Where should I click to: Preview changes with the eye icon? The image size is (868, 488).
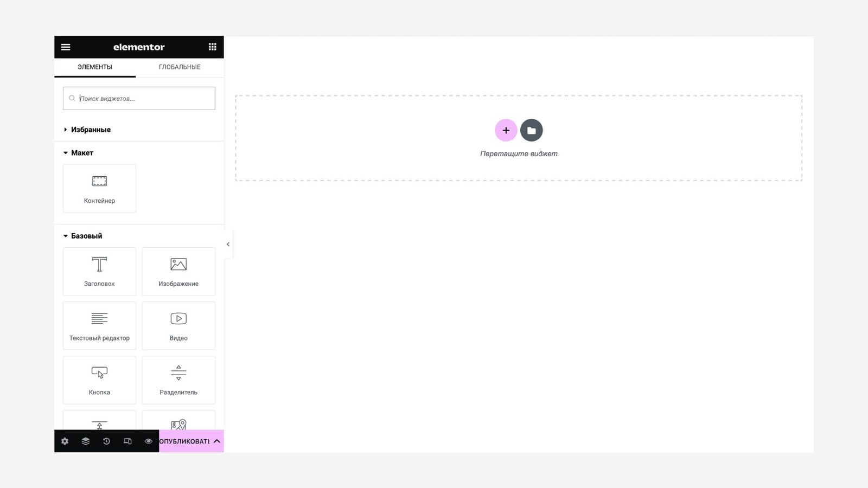[148, 441]
